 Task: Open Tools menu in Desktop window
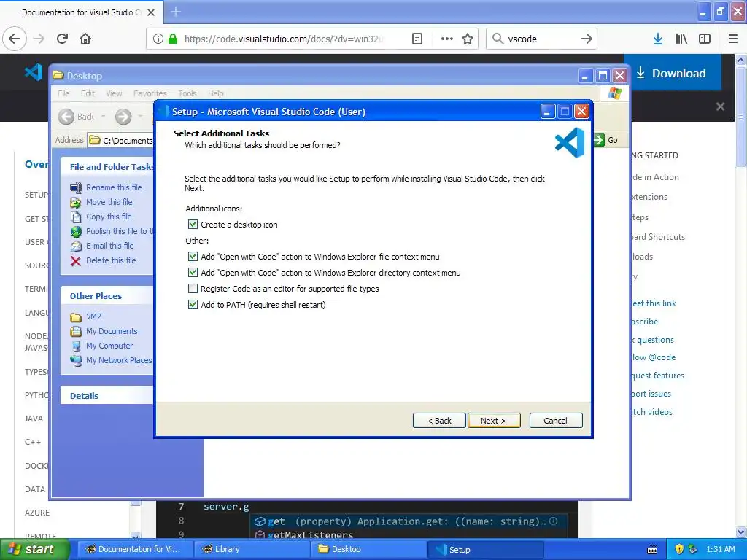(187, 93)
